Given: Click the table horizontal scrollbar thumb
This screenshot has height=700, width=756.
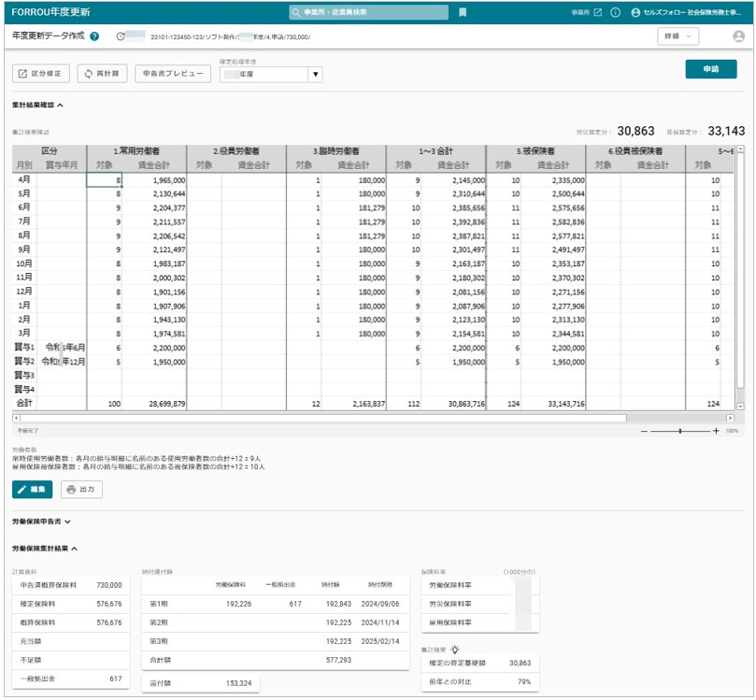Looking at the screenshot, I should point(323,418).
